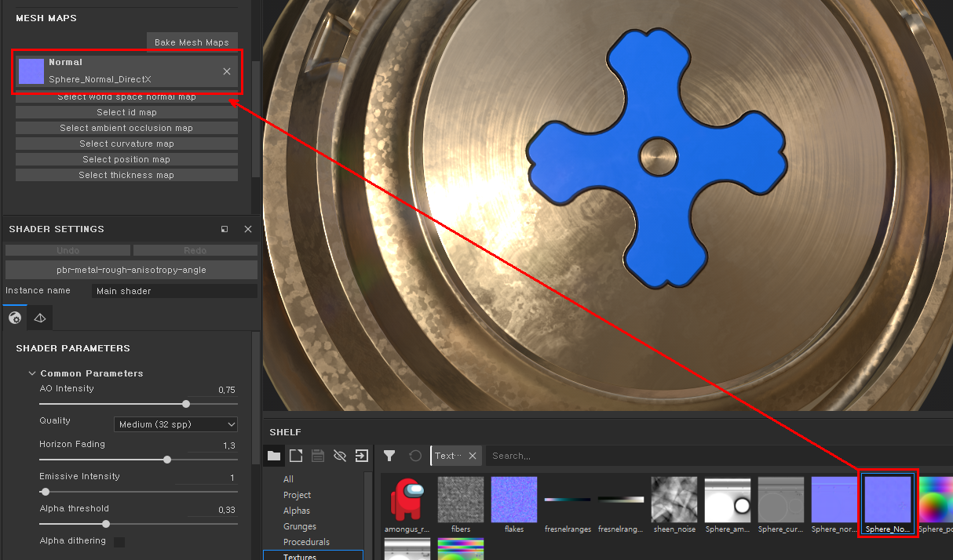Remove the Text filter tag in shelf
953x560 pixels.
pos(473,456)
